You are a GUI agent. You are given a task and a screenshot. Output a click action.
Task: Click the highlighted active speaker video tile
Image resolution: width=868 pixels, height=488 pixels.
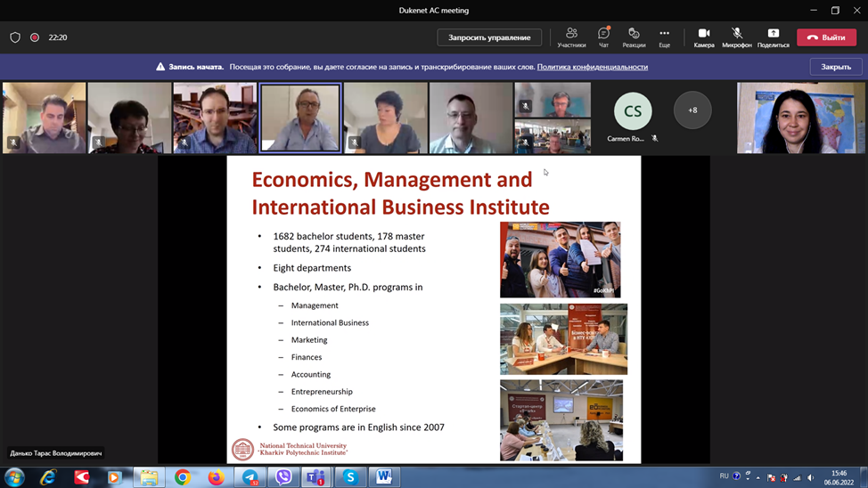tap(300, 118)
